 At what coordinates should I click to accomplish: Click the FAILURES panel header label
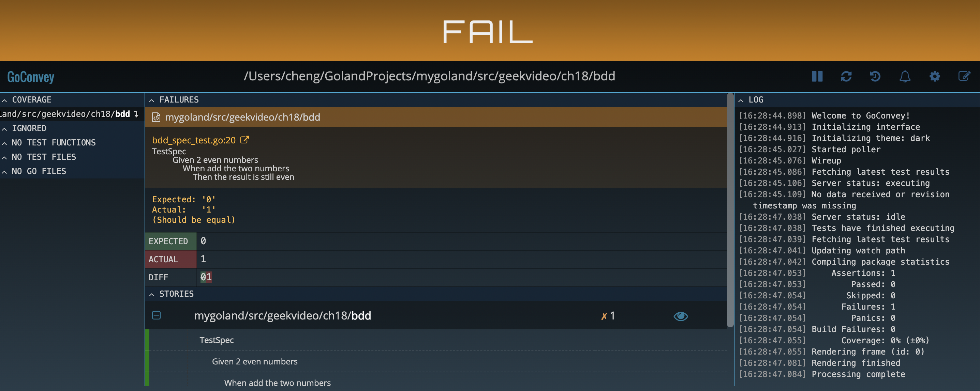(179, 99)
